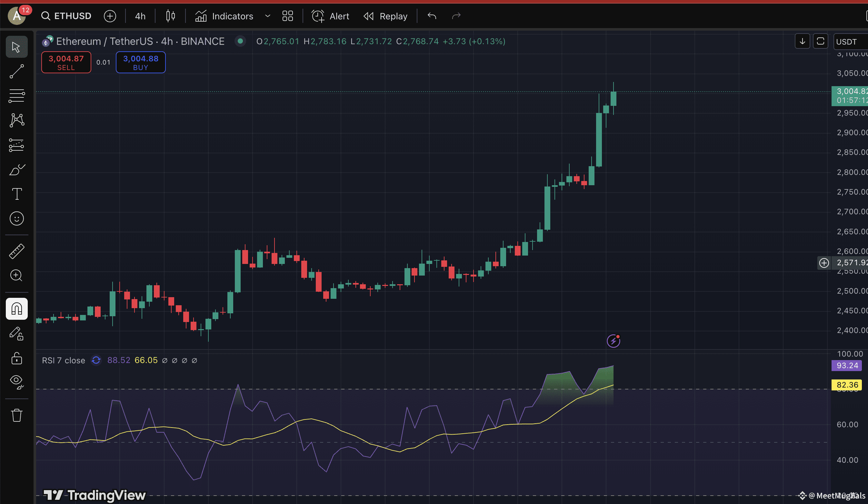Screen dimensions: 868x504
Task: Open the 4h interval selector
Action: (140, 16)
